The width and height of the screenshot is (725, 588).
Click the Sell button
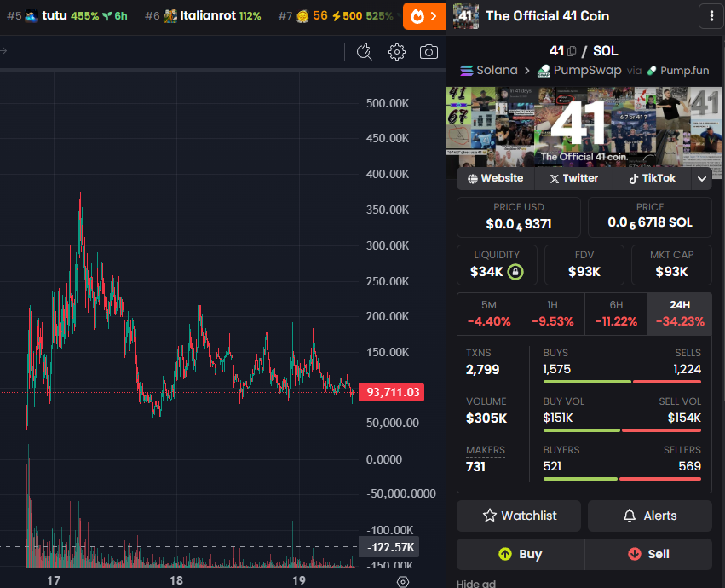coord(648,554)
